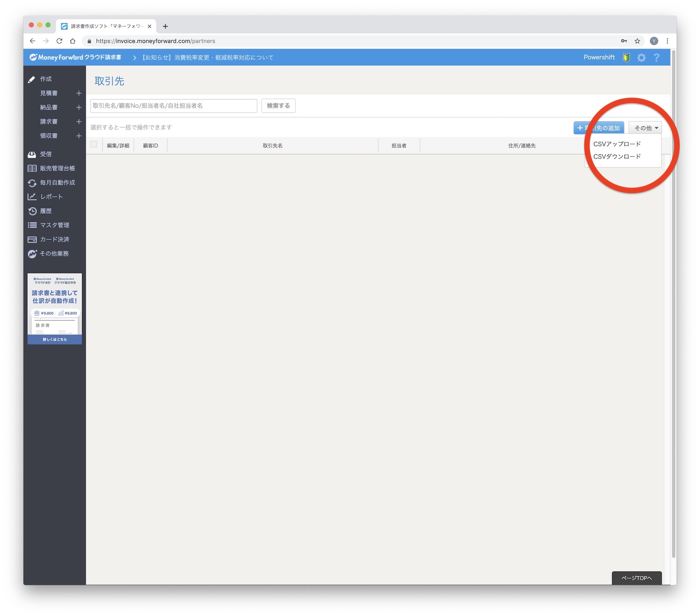Click the green beginner badge icon
Viewport: 700px width, 616px height.
626,58
